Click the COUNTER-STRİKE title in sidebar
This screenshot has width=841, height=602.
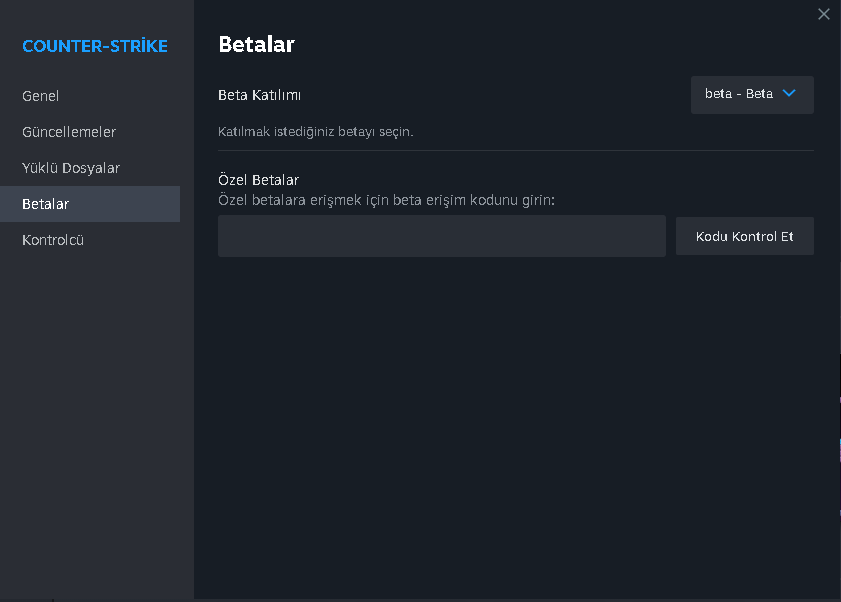tap(95, 46)
